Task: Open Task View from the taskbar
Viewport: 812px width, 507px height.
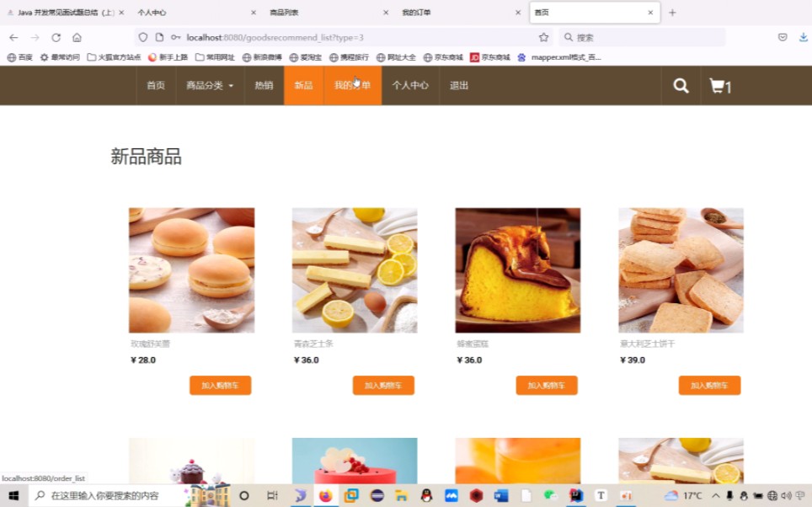Action: [x=272, y=497]
